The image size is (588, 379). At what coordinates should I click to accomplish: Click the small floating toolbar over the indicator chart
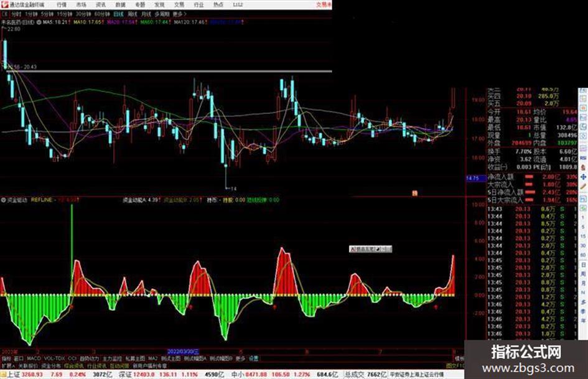370,249
